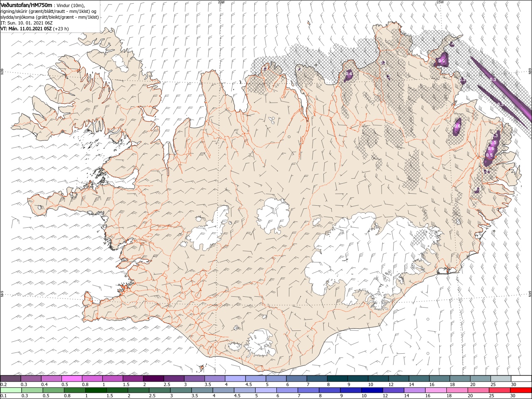The width and height of the screenshot is (532, 399).
Task: Pick the white swatch after 30 in upper legend
Action: [521, 378]
